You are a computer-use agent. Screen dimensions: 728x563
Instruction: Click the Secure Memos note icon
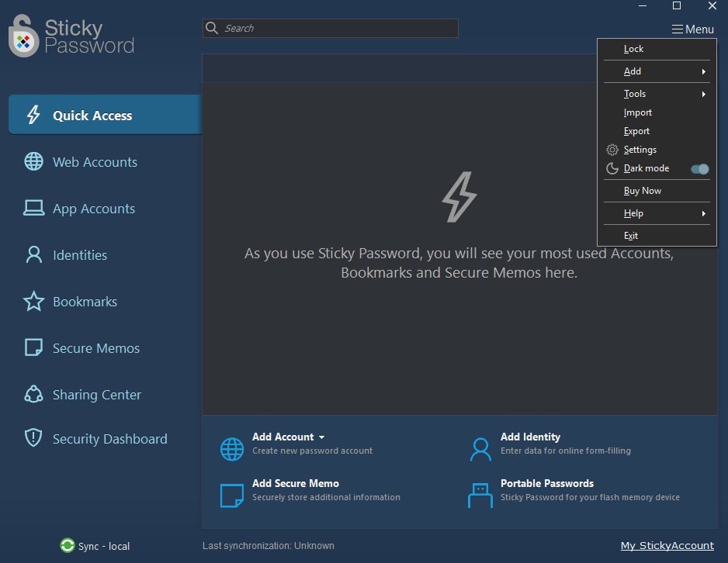[x=33, y=347]
